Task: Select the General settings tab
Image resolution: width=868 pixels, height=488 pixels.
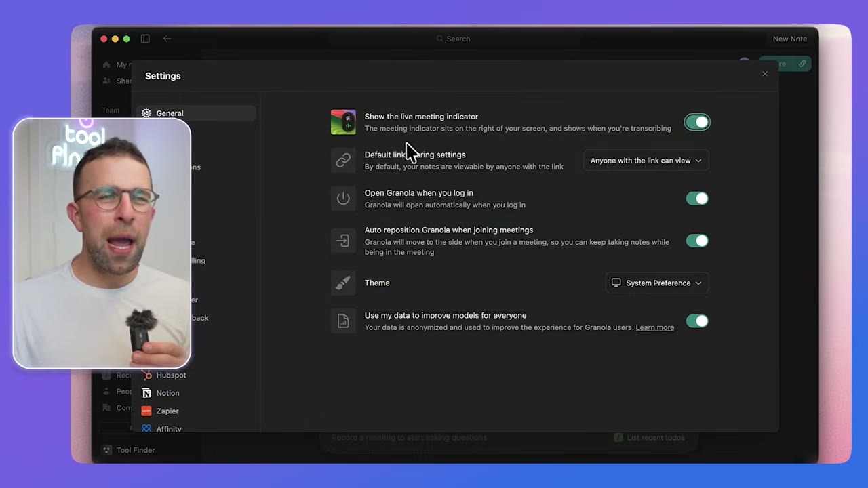Action: click(x=196, y=113)
